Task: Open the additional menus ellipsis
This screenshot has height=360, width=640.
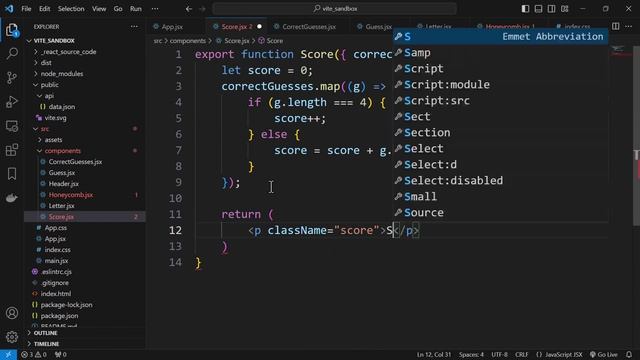Action: click(155, 9)
